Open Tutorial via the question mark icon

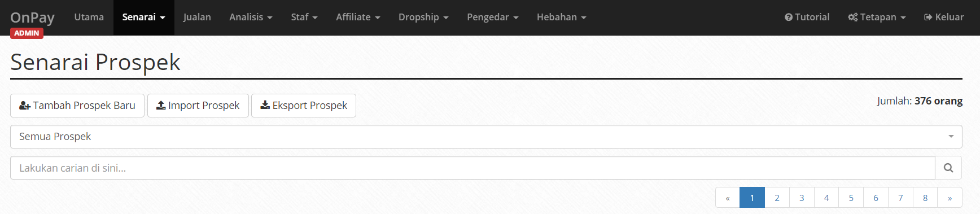click(x=789, y=18)
